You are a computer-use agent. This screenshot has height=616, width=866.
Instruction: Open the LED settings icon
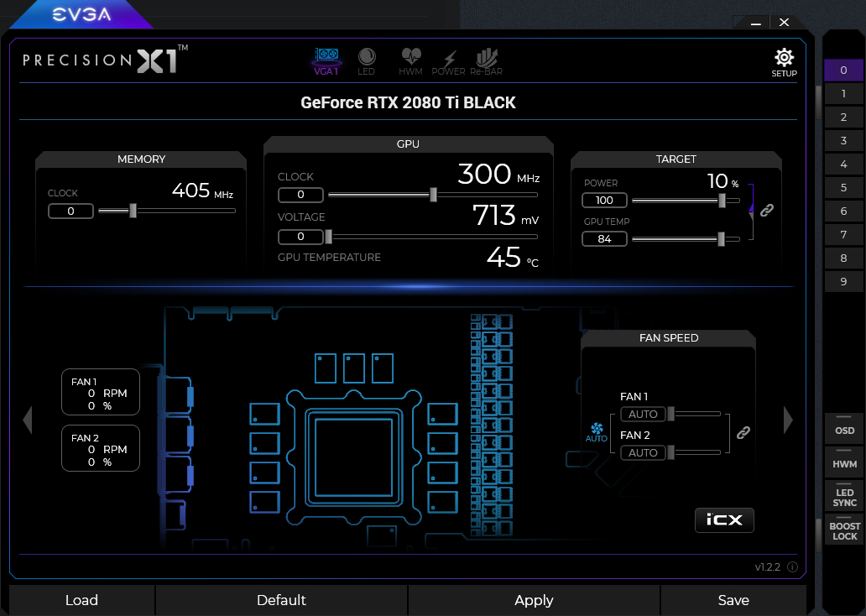click(366, 61)
